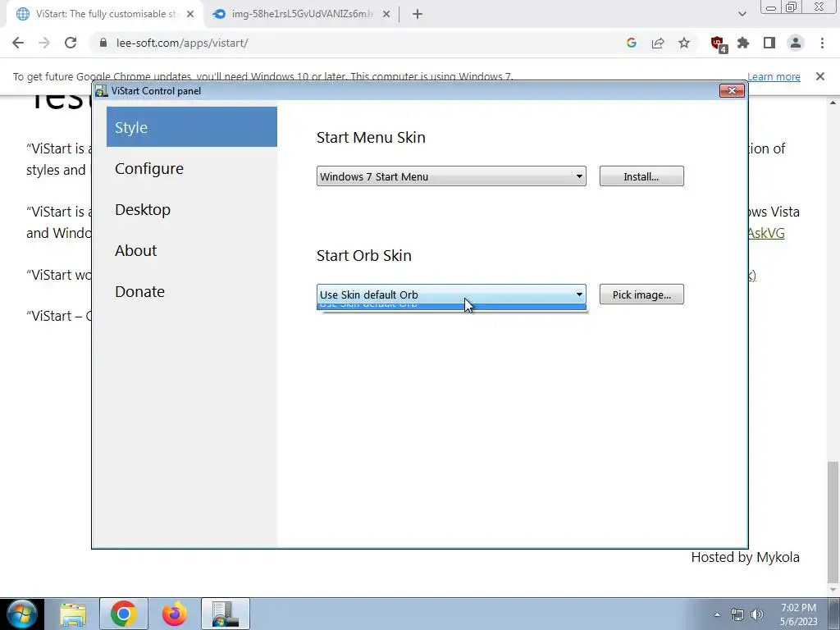The width and height of the screenshot is (840, 630).
Task: Reload the lee-soft.com page
Action: (71, 43)
